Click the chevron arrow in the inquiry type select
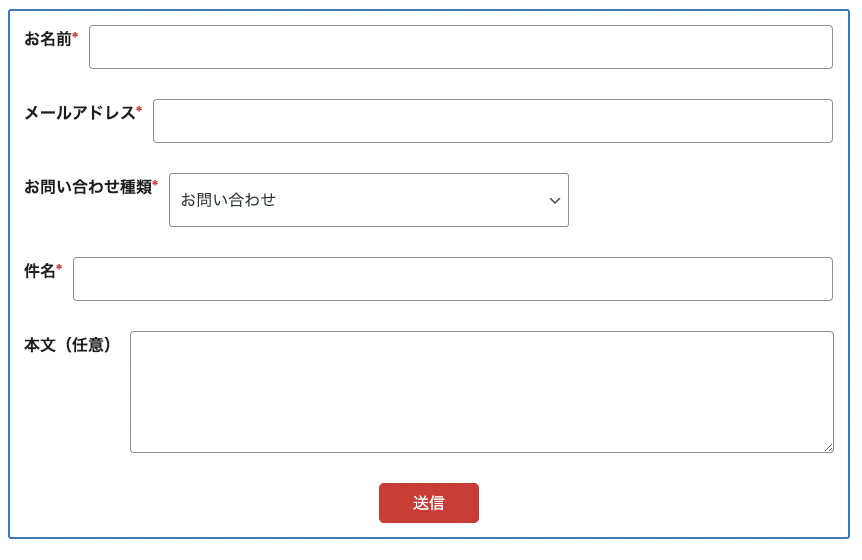The width and height of the screenshot is (862, 560). (555, 200)
